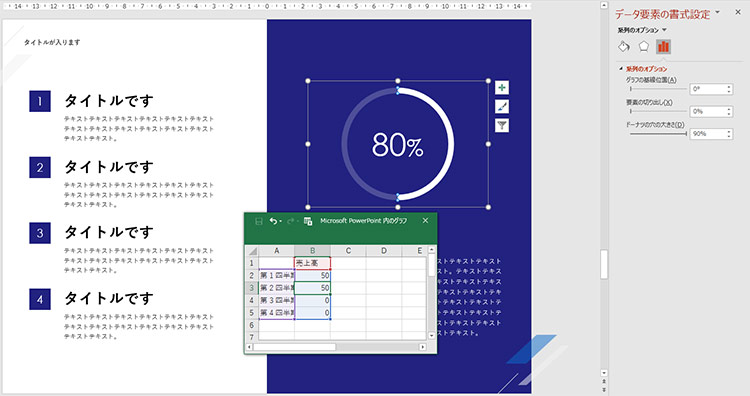Open the Chart Styles brush button
The height and width of the screenshot is (396, 750).
pos(502,107)
